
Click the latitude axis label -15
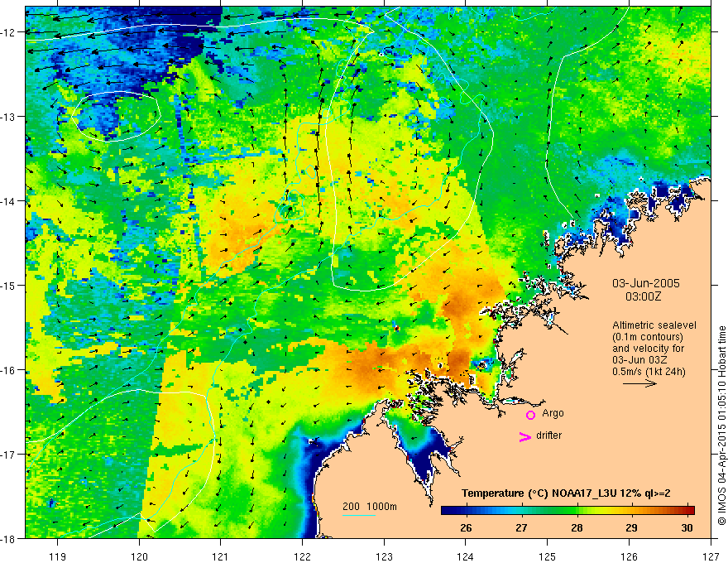click(9, 285)
